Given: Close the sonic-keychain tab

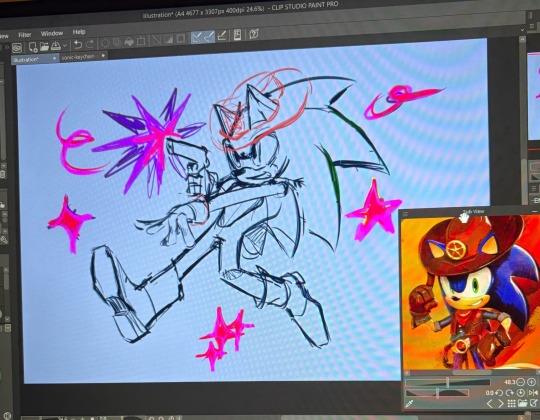Looking at the screenshot, I should coord(103,56).
